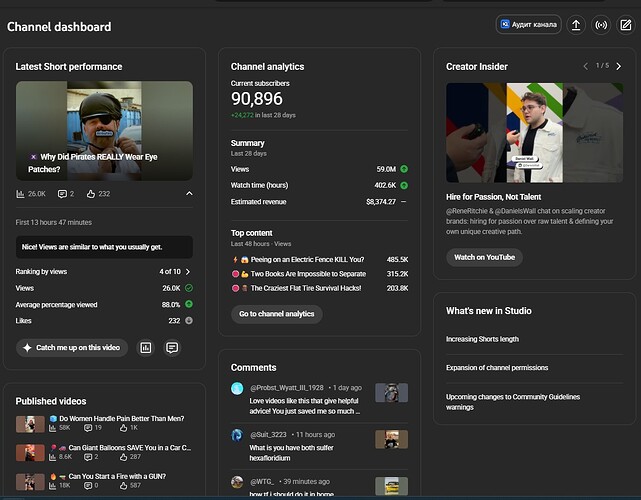Open Upcoming changes to Community Guidelines warnings
The image size is (641, 500).
click(513, 402)
